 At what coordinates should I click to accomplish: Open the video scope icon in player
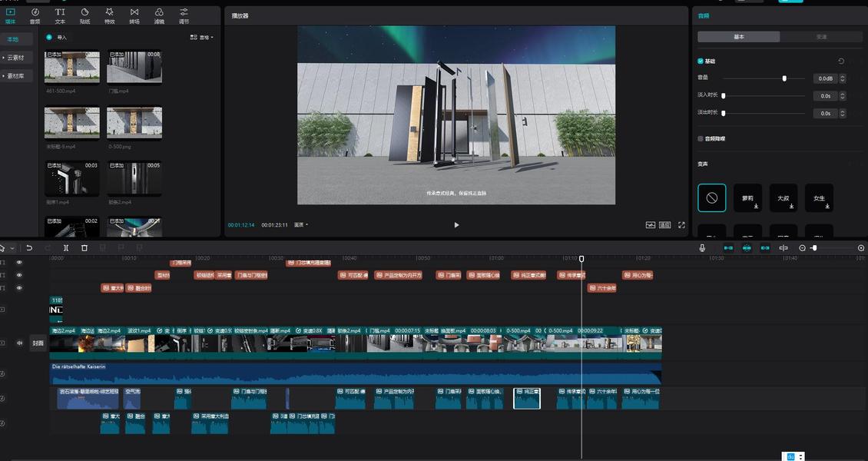coord(651,224)
